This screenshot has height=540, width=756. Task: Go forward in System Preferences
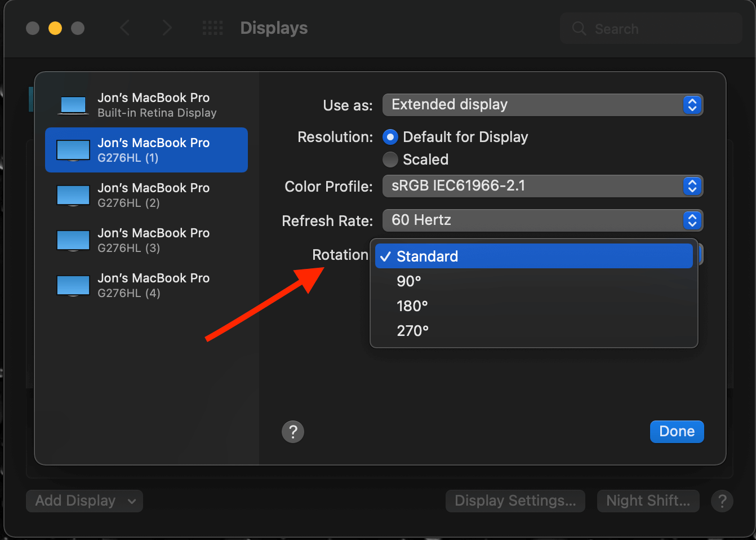[x=167, y=28]
